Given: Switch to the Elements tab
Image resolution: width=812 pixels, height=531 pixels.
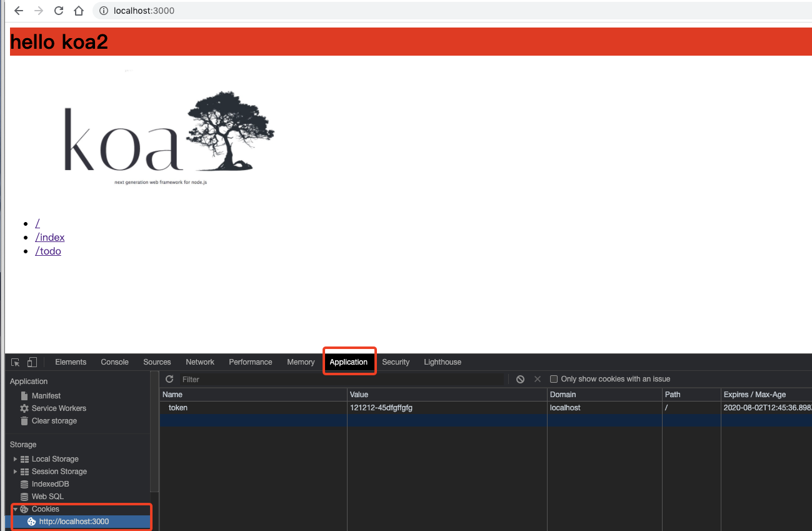Looking at the screenshot, I should tap(71, 362).
